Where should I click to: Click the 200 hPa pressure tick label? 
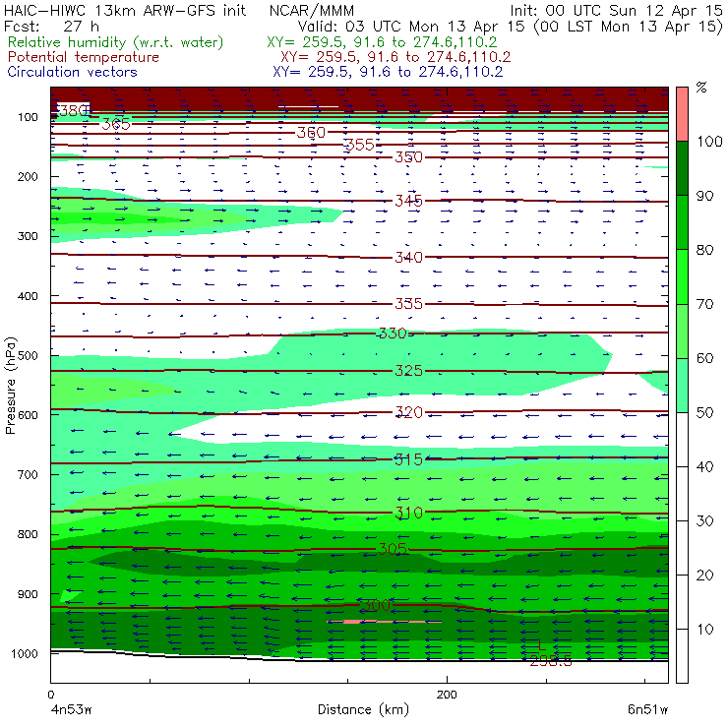(x=28, y=176)
